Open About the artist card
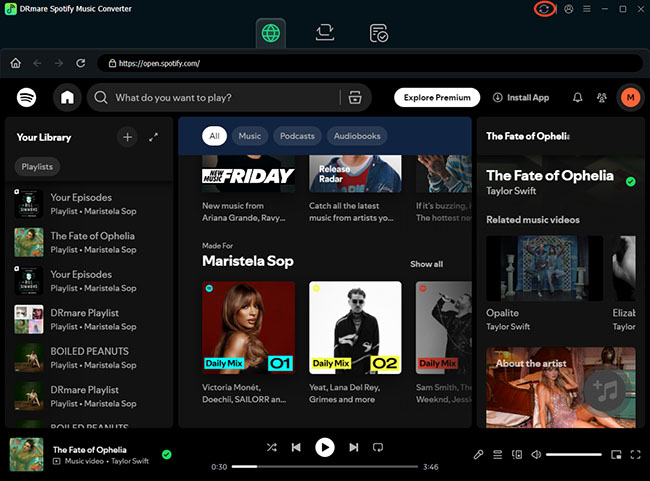 (561, 387)
